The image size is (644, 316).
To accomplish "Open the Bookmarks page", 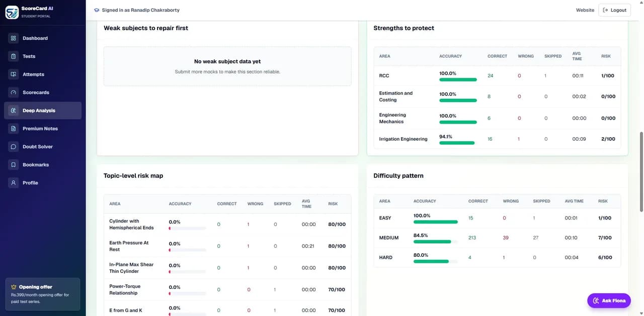I will tap(43, 165).
